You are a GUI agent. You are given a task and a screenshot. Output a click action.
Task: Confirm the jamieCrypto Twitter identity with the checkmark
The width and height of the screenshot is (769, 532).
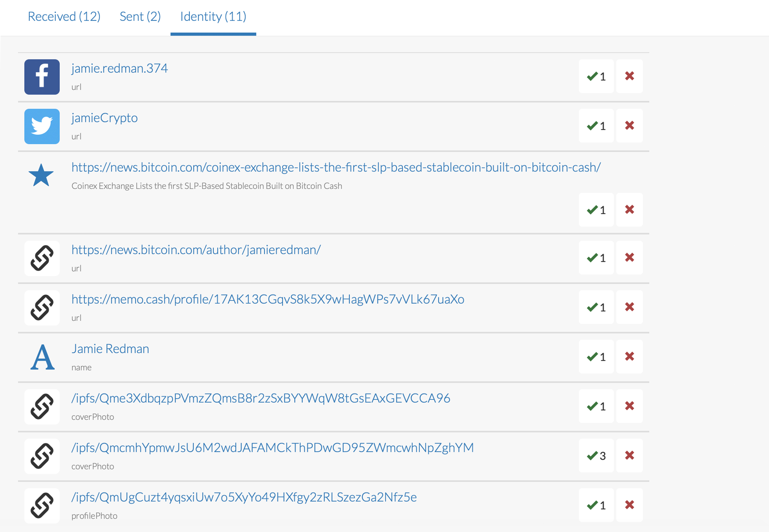pos(596,126)
